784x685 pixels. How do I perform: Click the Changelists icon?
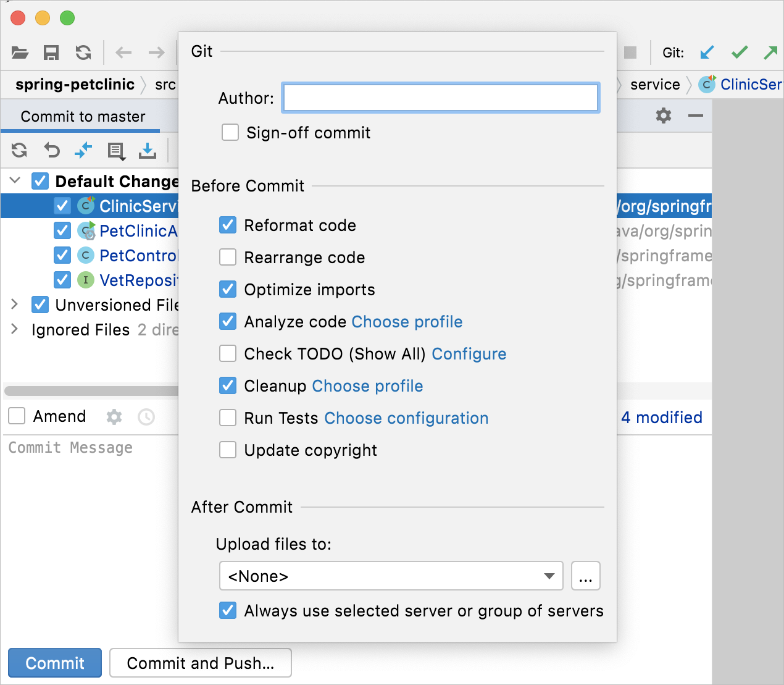point(116,151)
